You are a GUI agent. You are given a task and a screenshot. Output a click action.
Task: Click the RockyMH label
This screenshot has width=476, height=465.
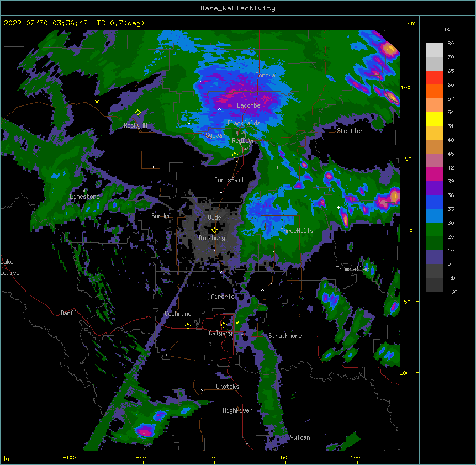(x=135, y=125)
